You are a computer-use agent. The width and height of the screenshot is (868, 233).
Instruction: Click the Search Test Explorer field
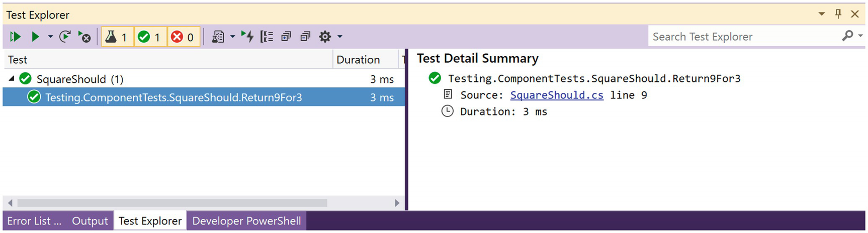[744, 37]
